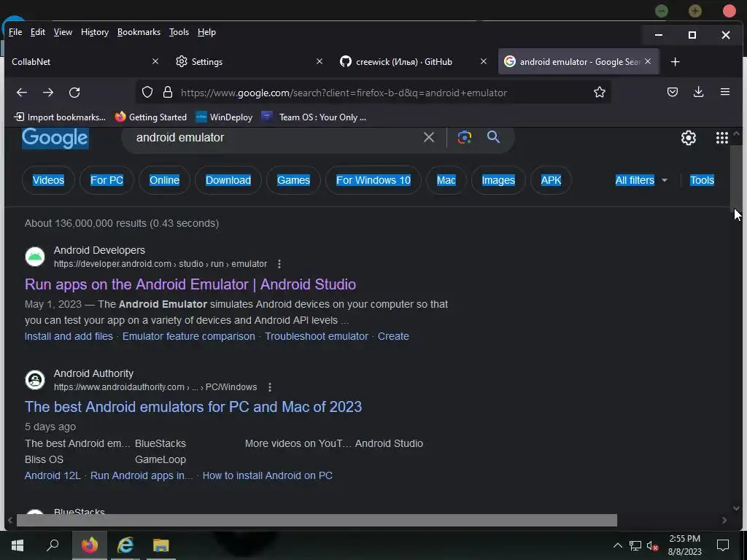Open the Troubleshoot emulator sitelink
The image size is (747, 560).
(x=317, y=336)
